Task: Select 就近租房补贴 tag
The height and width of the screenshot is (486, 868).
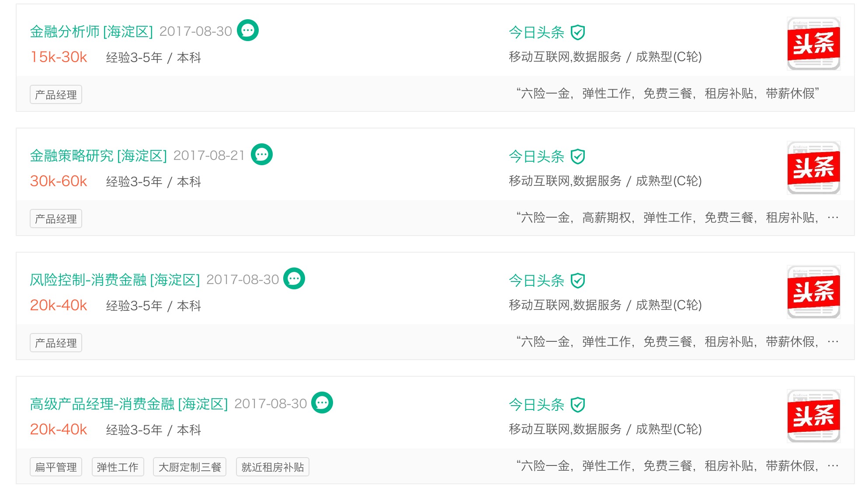Action: [273, 467]
